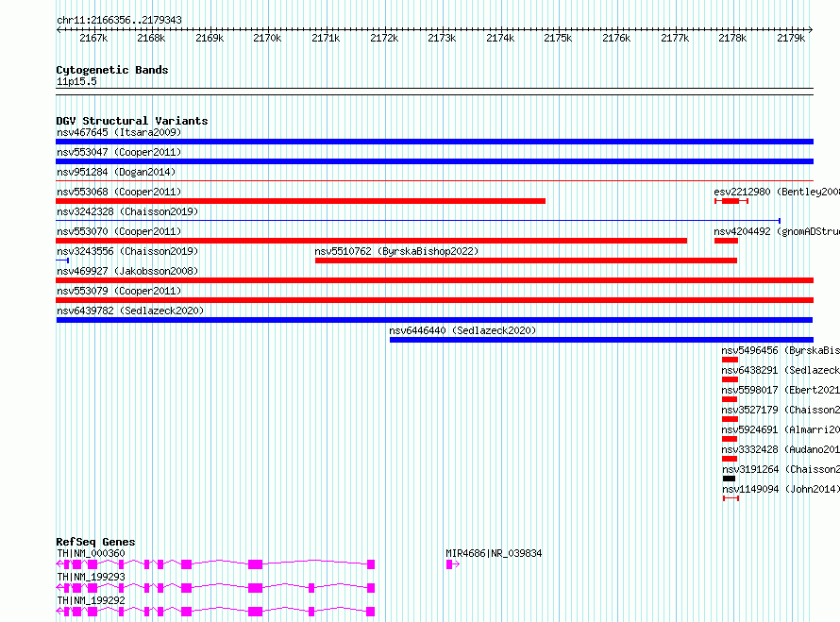
Task: Select the red bar under nsv553068
Action: click(300, 201)
